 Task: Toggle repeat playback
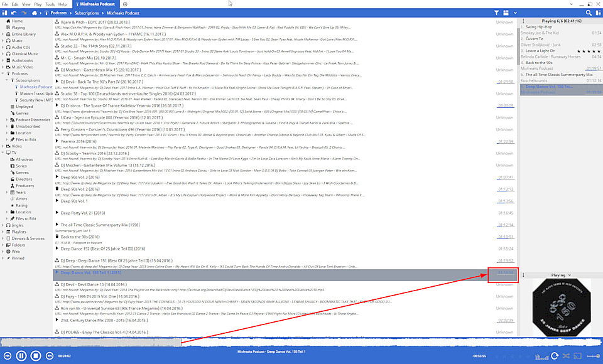(x=555, y=356)
